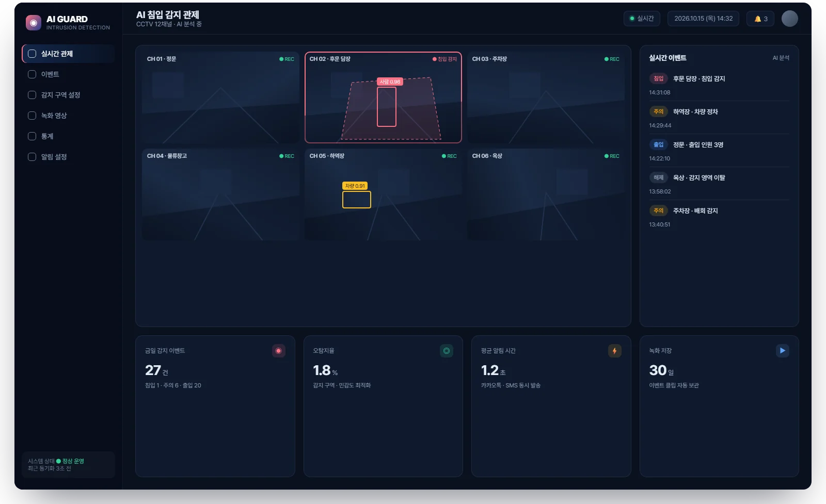Click the date 2026.10.15 (목) 14:32 pill
The image size is (826, 504).
pyautogui.click(x=703, y=19)
